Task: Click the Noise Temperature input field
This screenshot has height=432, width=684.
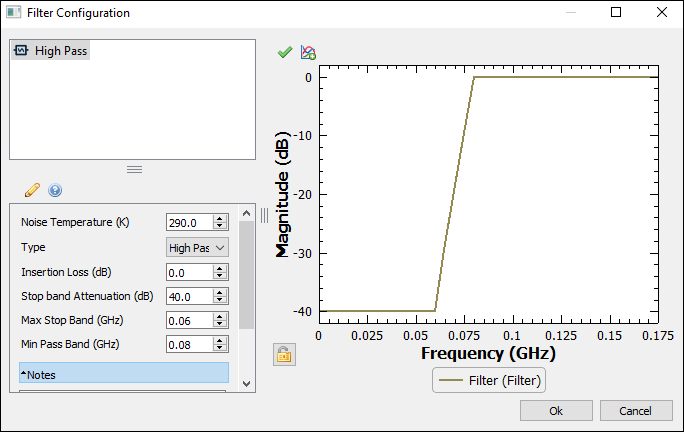Action: pyautogui.click(x=190, y=223)
